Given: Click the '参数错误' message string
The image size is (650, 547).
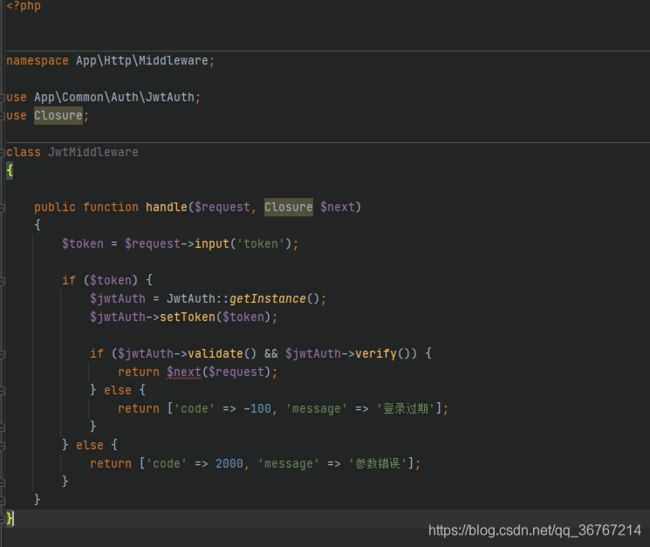Looking at the screenshot, I should pos(378,463).
